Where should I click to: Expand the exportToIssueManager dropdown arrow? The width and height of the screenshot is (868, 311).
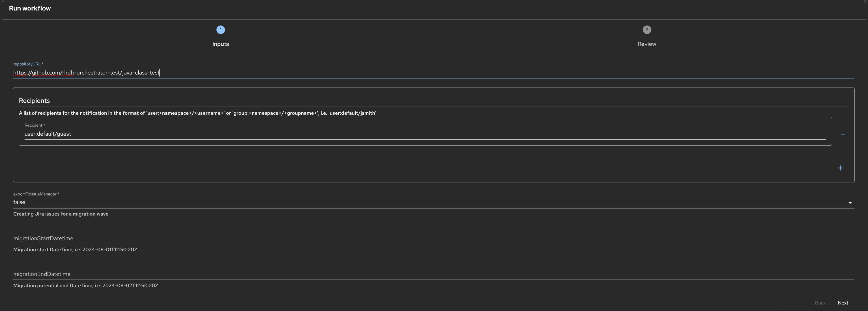pos(850,203)
